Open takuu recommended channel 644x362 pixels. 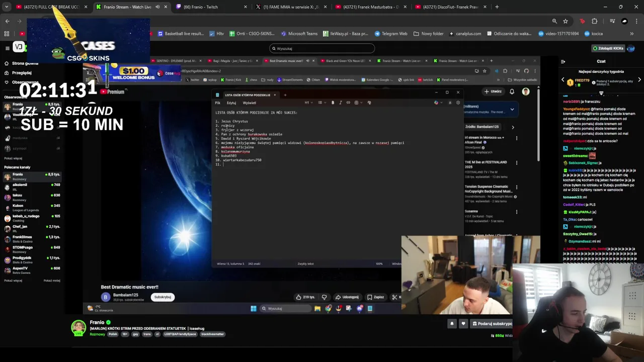[x=32, y=197]
